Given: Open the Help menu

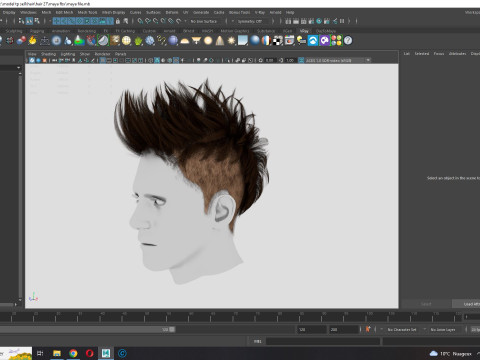Looking at the screenshot, I should (290, 12).
